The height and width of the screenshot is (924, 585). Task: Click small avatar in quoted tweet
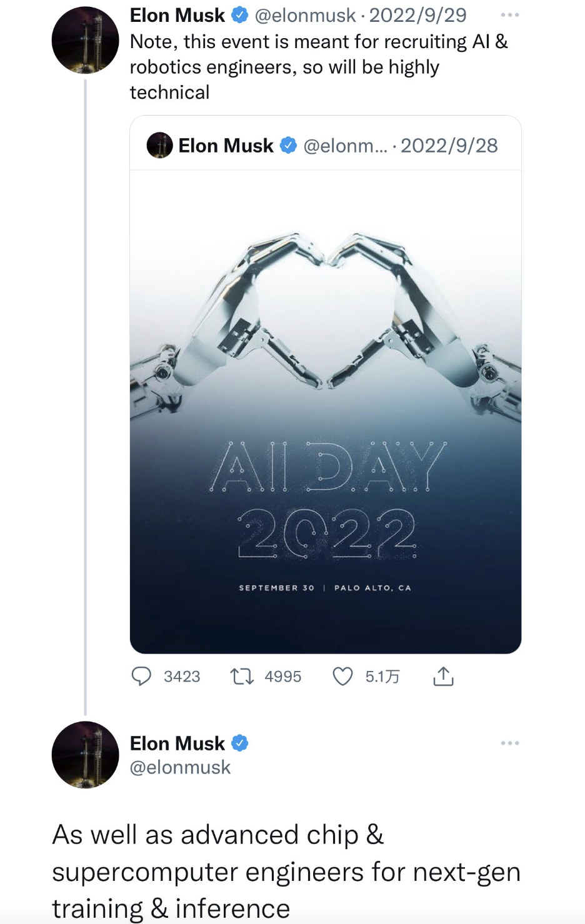159,146
